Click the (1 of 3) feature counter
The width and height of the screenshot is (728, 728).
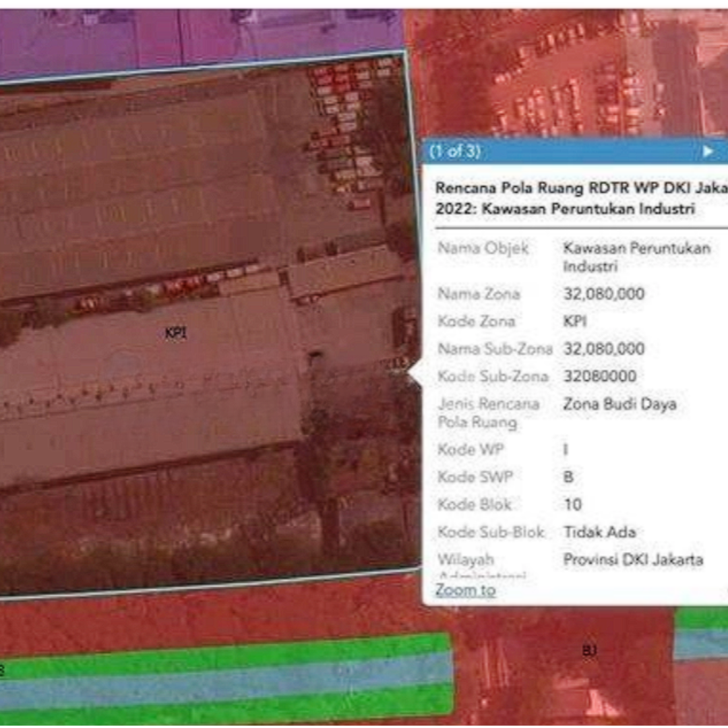(454, 152)
